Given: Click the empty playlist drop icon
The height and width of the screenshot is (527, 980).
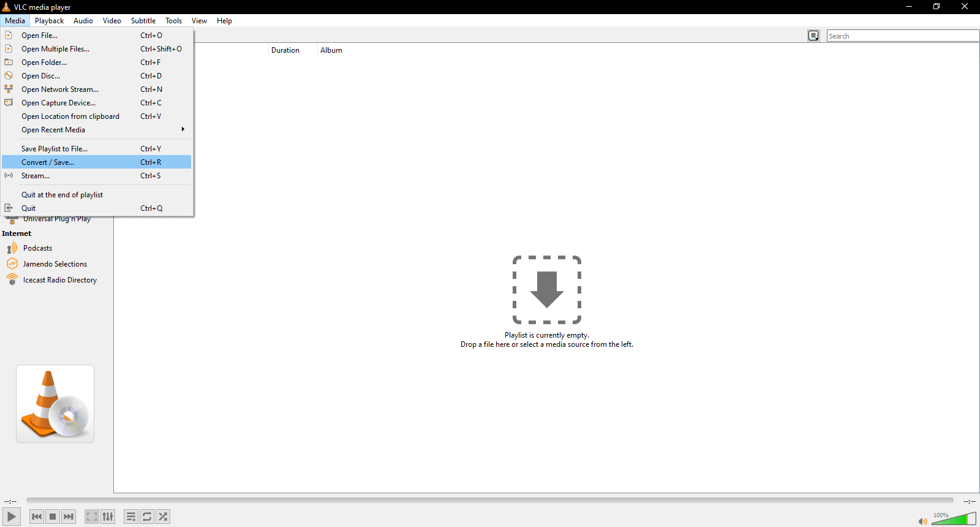Looking at the screenshot, I should tap(547, 290).
